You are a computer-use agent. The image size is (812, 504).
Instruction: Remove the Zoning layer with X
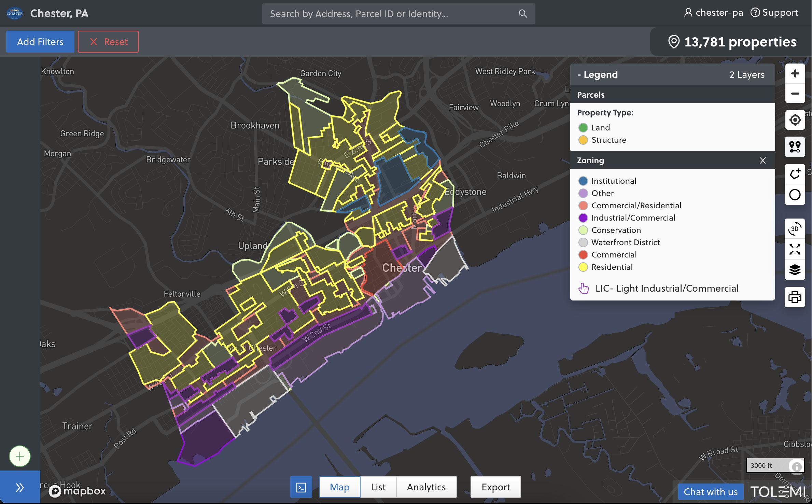[763, 160]
